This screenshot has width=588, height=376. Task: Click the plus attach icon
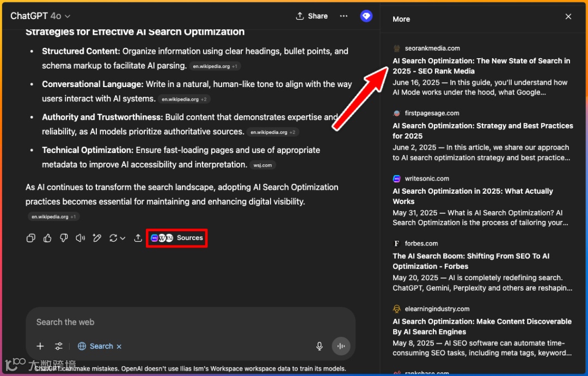point(40,346)
